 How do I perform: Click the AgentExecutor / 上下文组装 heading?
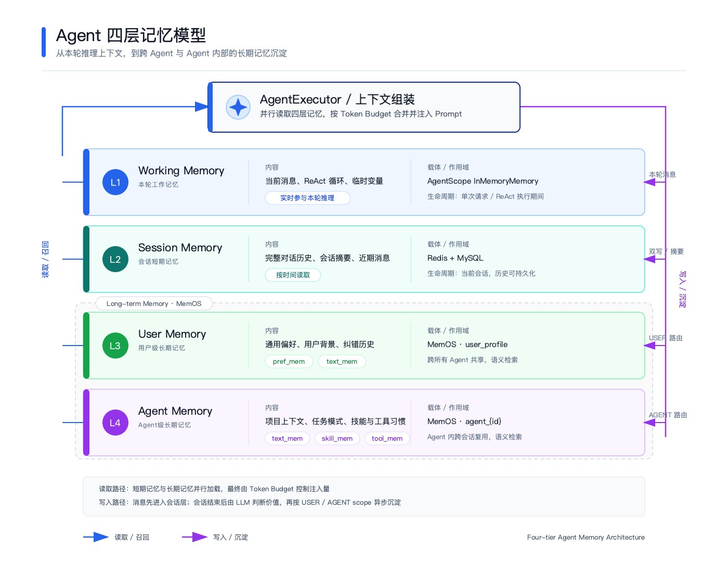[337, 99]
